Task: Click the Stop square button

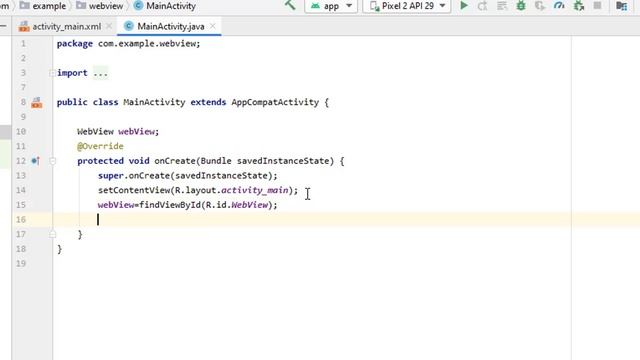Action: (x=597, y=5)
